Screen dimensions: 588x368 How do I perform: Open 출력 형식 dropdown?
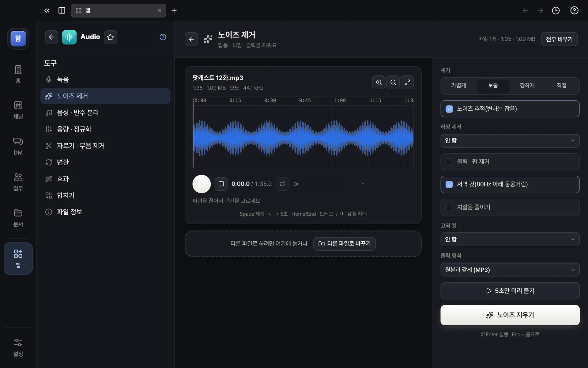[x=510, y=270]
